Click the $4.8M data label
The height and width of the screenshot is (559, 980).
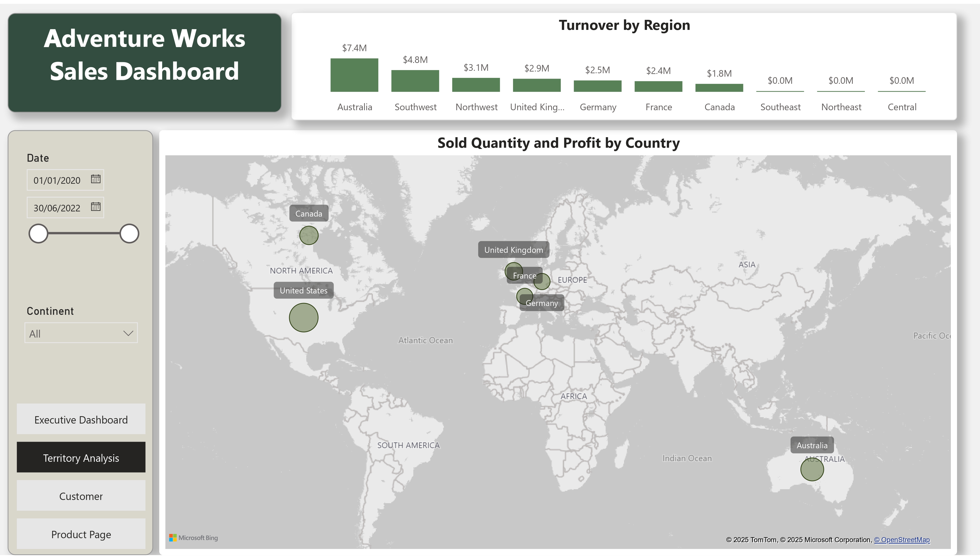415,60
